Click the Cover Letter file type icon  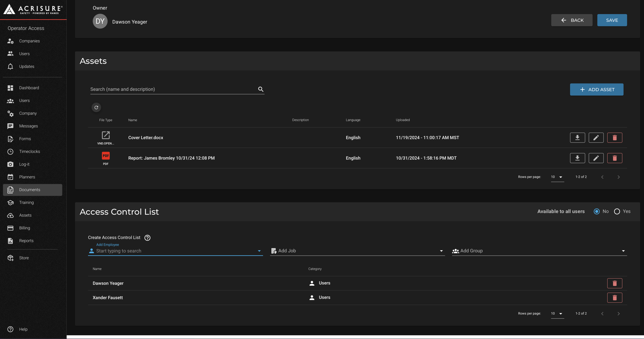tap(106, 135)
